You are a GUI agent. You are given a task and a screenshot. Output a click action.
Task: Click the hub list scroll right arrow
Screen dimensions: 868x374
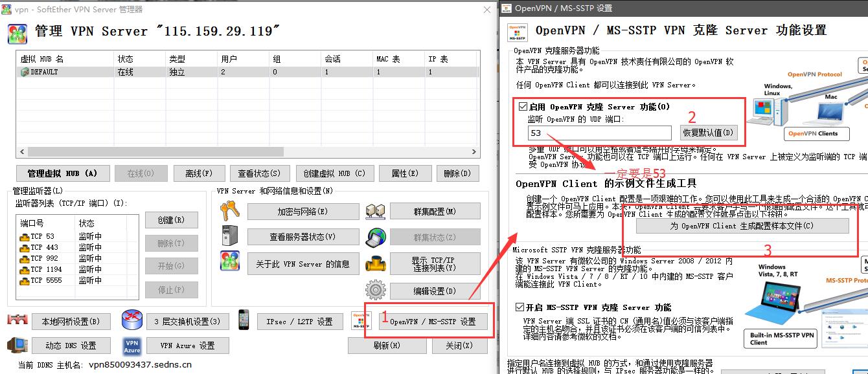coord(474,151)
